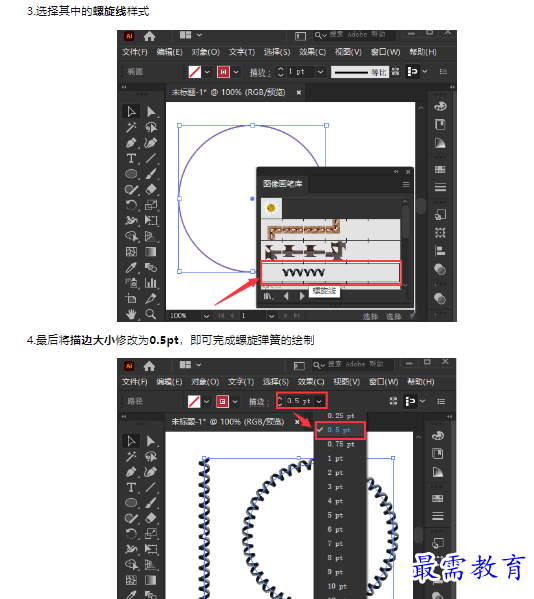Select the Selection tool in step 3 screenshot
Screen dimensions: 534x599
[x=131, y=112]
